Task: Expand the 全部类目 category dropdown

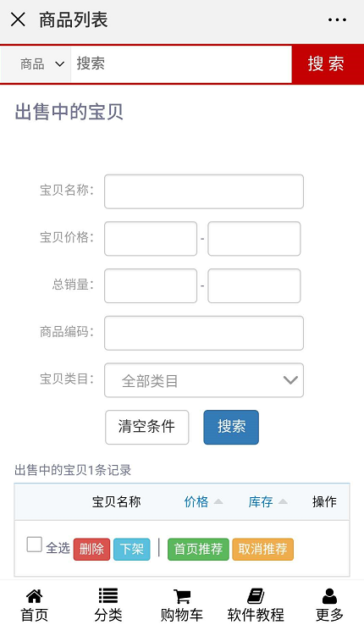Action: (204, 380)
